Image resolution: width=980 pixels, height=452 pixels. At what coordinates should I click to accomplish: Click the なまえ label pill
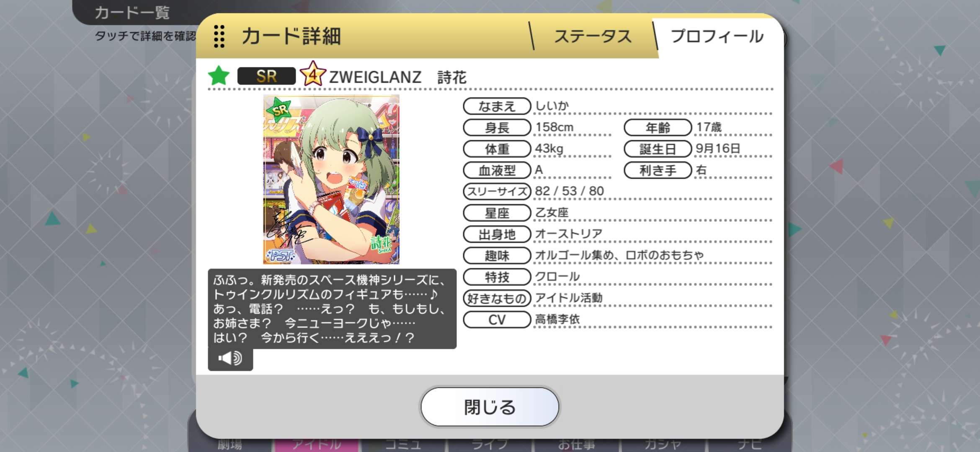(497, 106)
